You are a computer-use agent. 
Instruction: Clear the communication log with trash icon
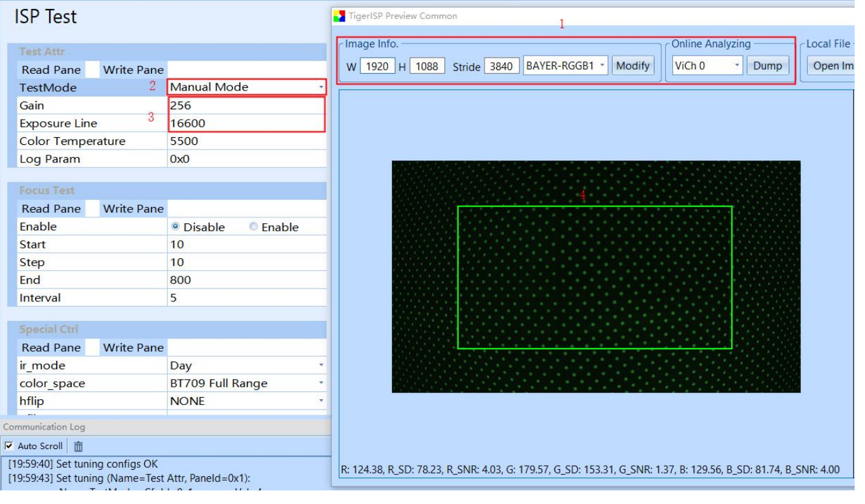tap(78, 446)
